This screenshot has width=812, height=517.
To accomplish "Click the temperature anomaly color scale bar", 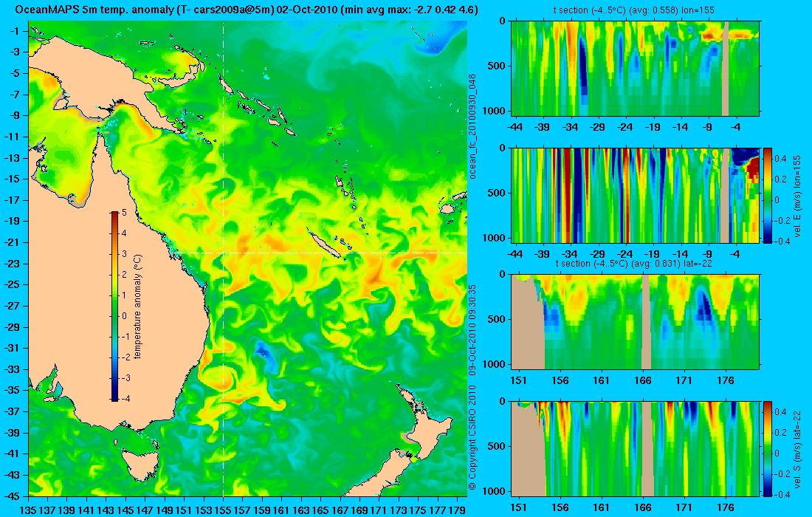I will point(114,306).
